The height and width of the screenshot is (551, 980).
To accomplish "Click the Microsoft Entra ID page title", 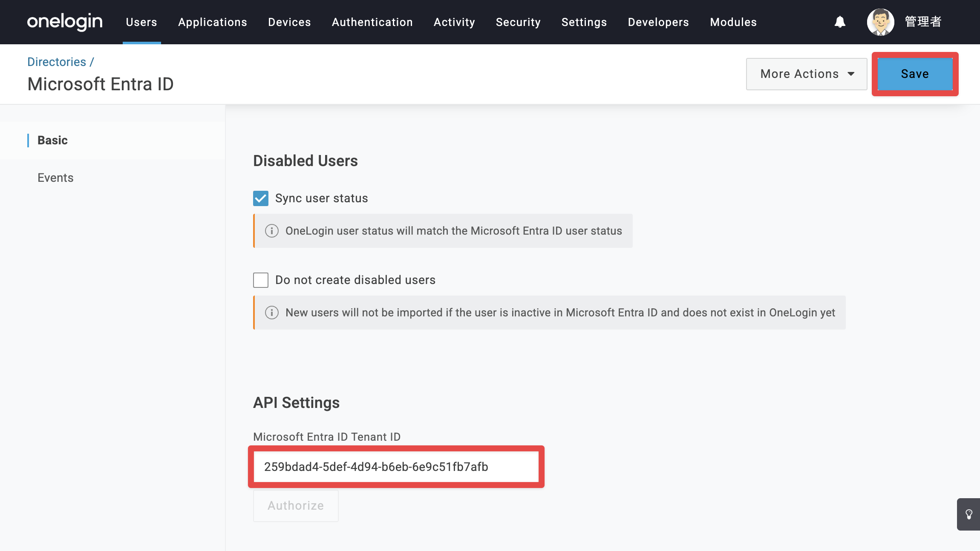I will click(101, 84).
